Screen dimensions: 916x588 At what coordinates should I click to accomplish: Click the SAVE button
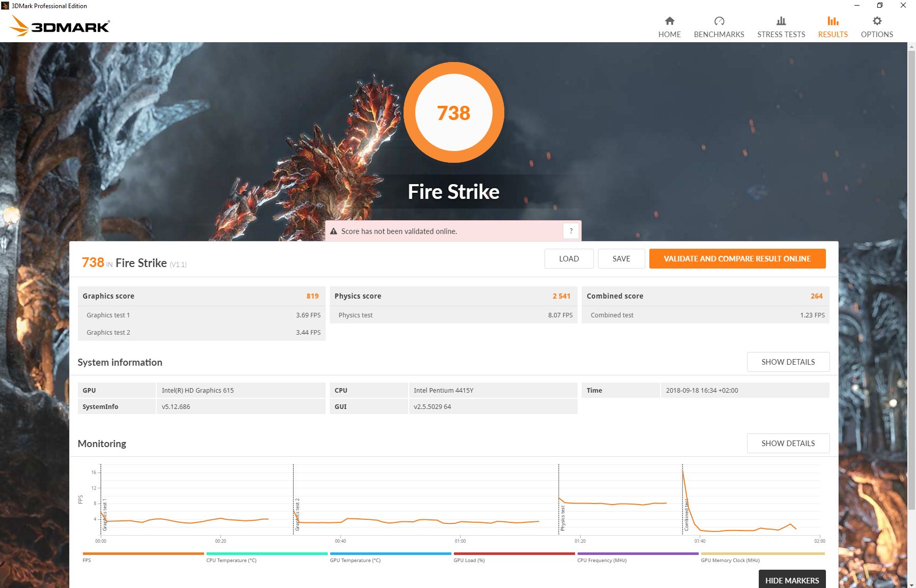coord(621,258)
